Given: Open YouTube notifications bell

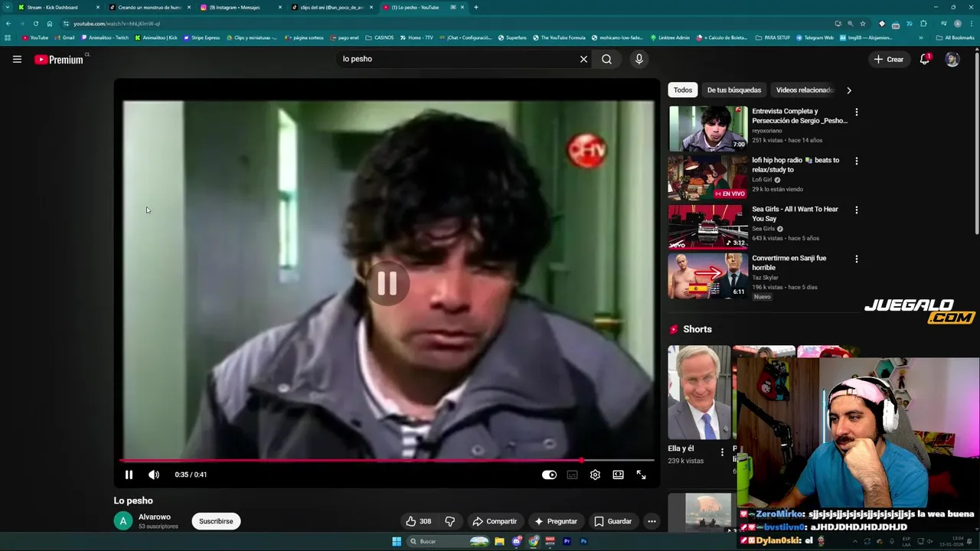Looking at the screenshot, I should coord(925,59).
